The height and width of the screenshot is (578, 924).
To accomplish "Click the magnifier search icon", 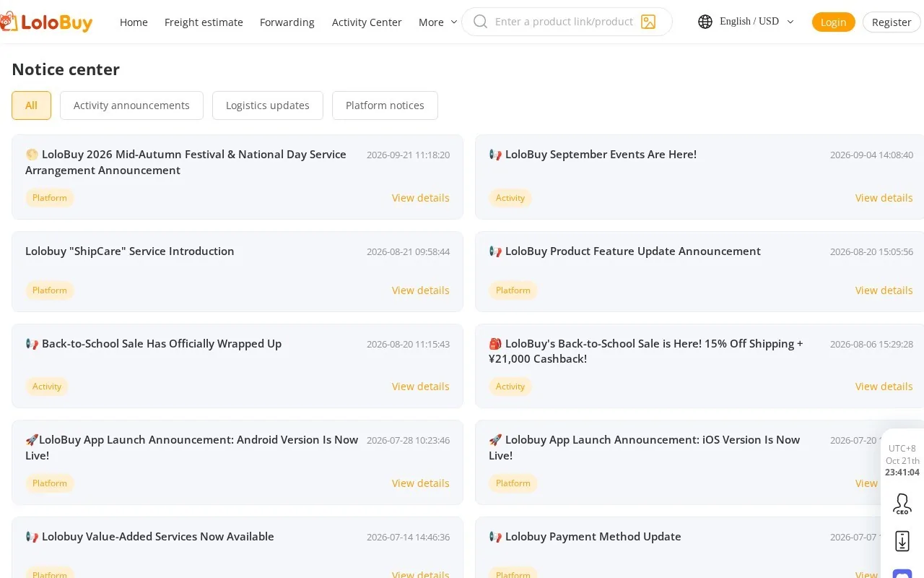I will click(x=480, y=22).
